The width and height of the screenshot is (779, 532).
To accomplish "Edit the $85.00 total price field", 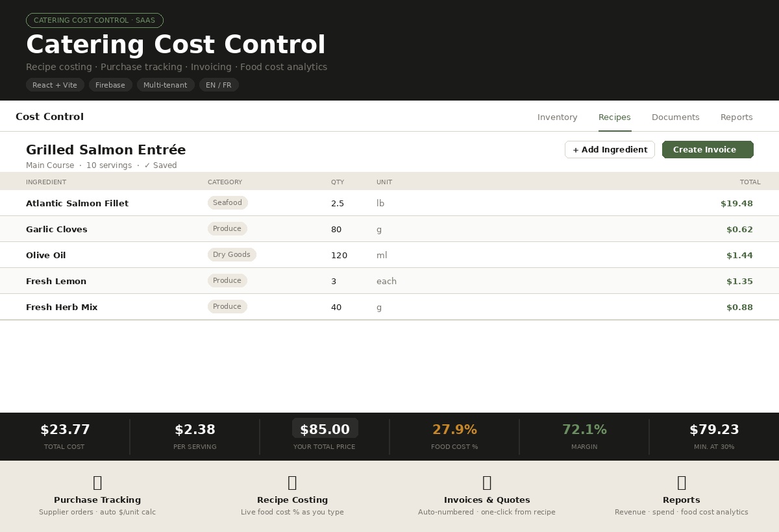I will [x=325, y=429].
